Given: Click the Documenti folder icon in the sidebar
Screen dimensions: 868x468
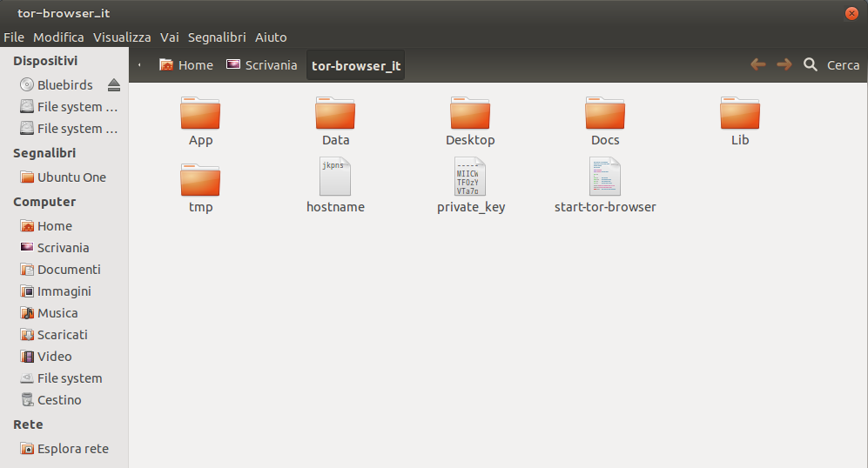Looking at the screenshot, I should 27,270.
